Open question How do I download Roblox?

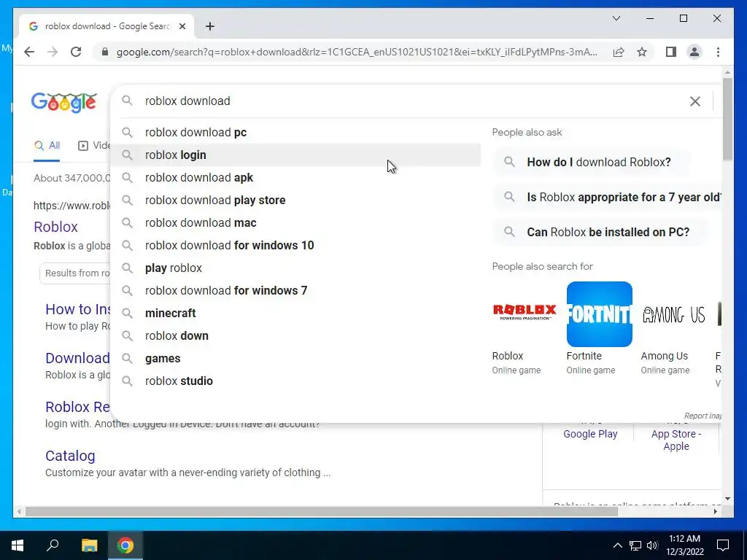coord(591,162)
